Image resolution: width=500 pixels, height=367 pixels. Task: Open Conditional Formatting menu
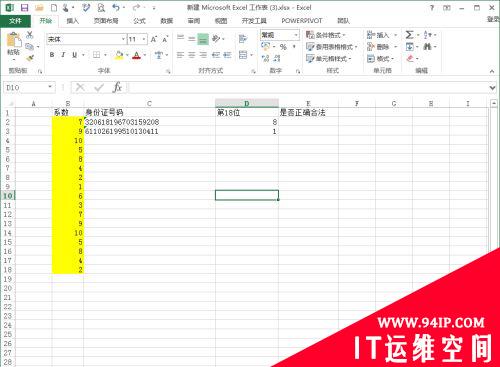pyautogui.click(x=326, y=35)
